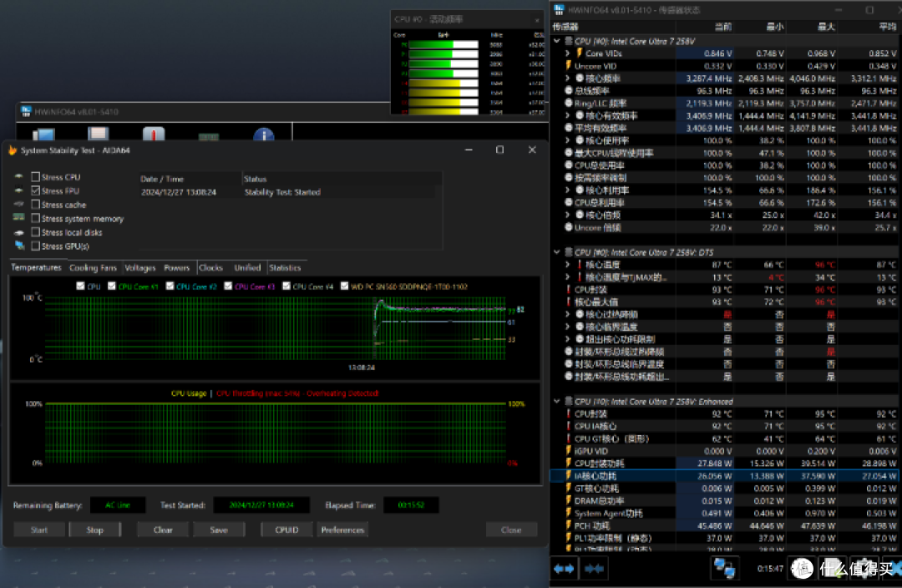The image size is (902, 588).
Task: Click the lightning icon beside Uncore VID
Action: point(569,66)
